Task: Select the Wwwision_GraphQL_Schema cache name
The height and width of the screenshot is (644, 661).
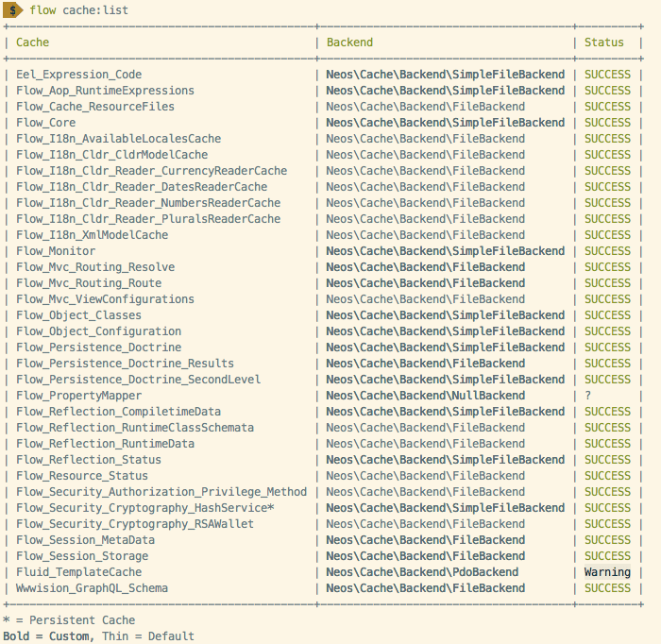Action: [92, 588]
